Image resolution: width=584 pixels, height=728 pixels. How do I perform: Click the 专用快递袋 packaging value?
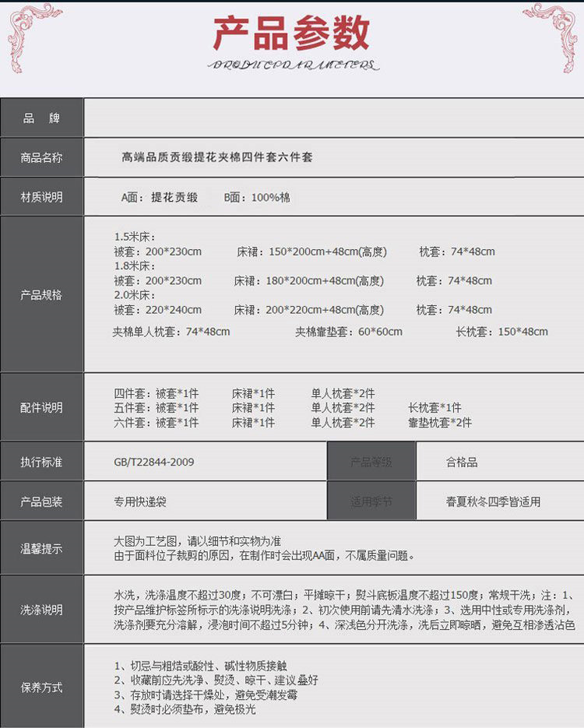pos(140,501)
